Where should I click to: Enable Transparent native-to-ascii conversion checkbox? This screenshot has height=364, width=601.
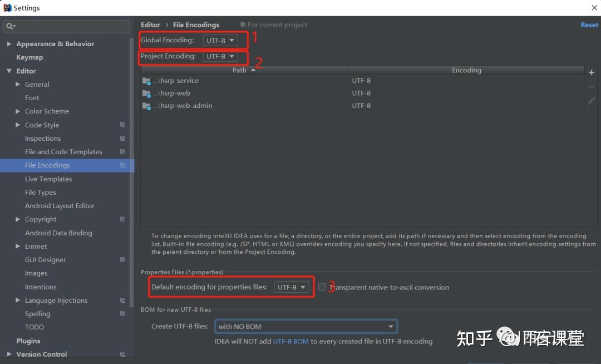[322, 287]
